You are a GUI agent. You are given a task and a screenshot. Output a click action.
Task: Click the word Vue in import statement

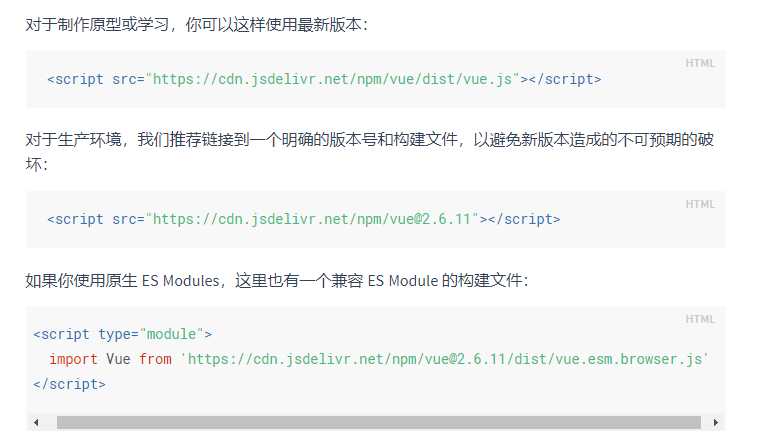(118, 359)
